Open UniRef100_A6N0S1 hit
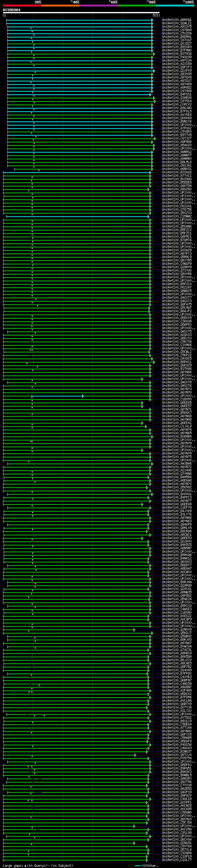 click(176, 169)
